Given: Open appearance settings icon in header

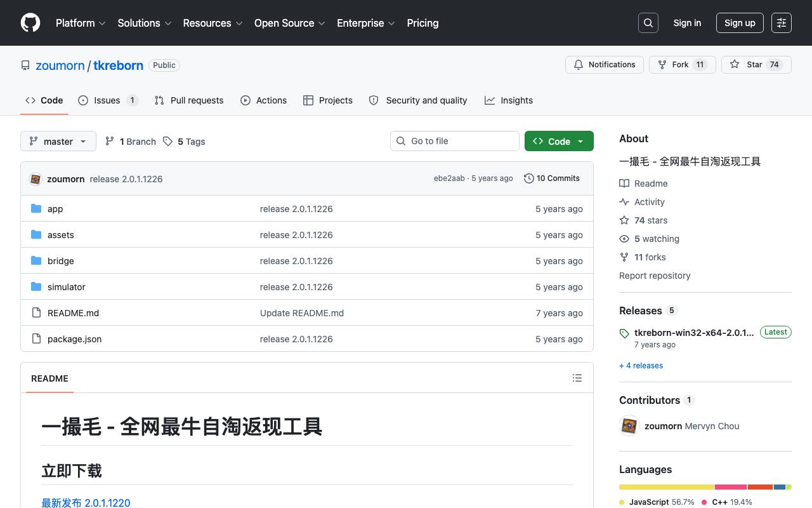Looking at the screenshot, I should coord(782,23).
